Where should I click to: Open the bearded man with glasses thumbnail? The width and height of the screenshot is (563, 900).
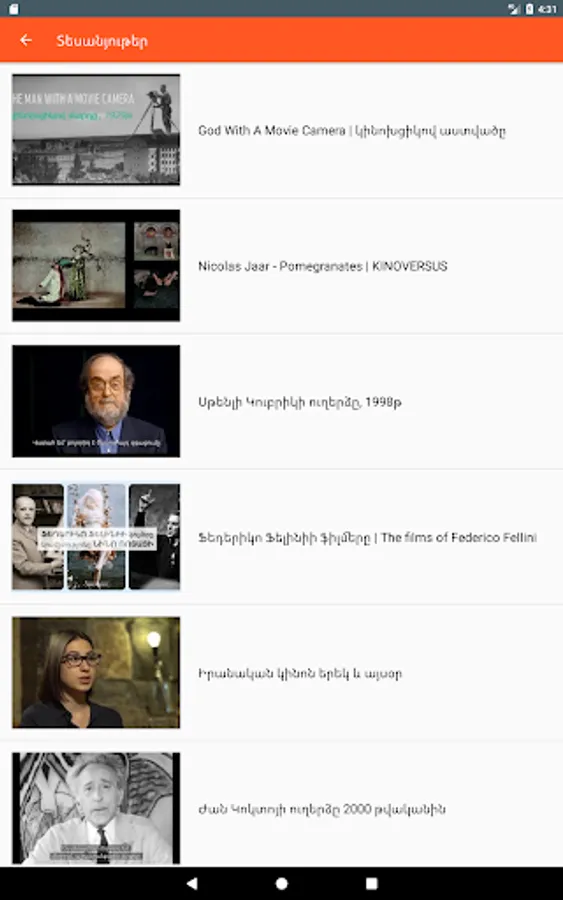point(96,401)
